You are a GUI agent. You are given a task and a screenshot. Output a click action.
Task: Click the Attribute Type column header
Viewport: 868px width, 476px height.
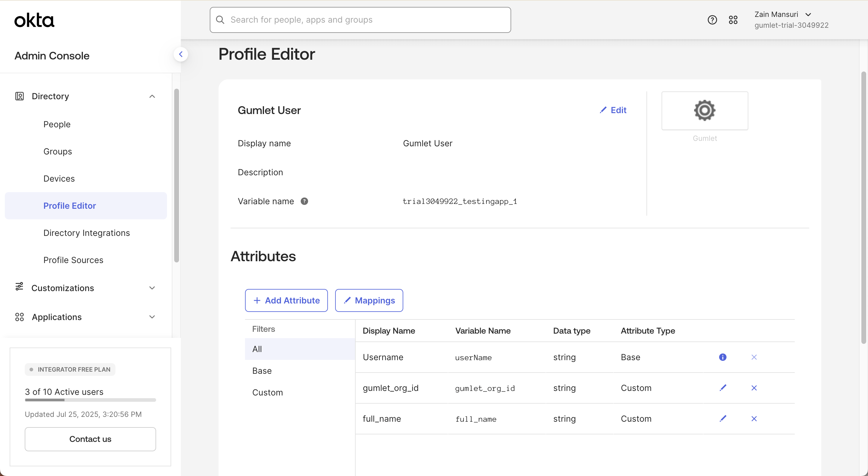tap(648, 331)
